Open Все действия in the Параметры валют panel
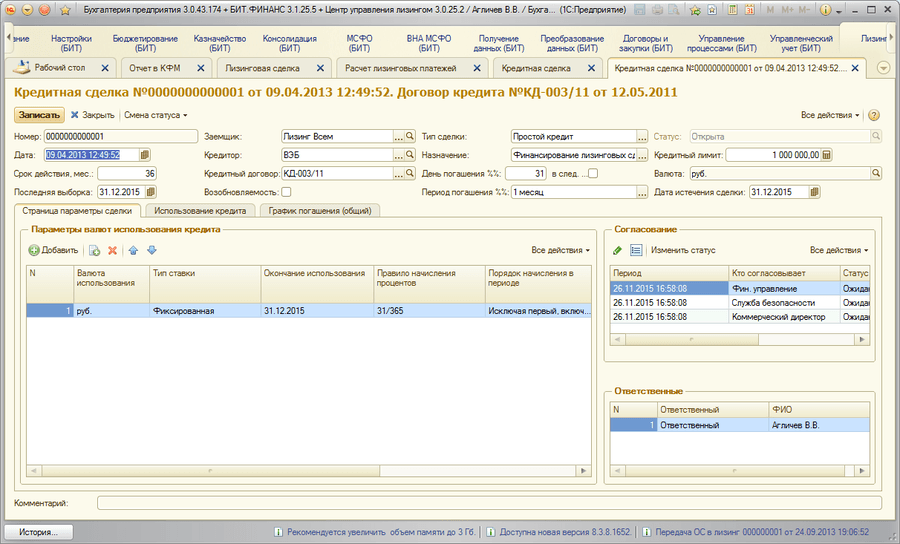 (560, 250)
